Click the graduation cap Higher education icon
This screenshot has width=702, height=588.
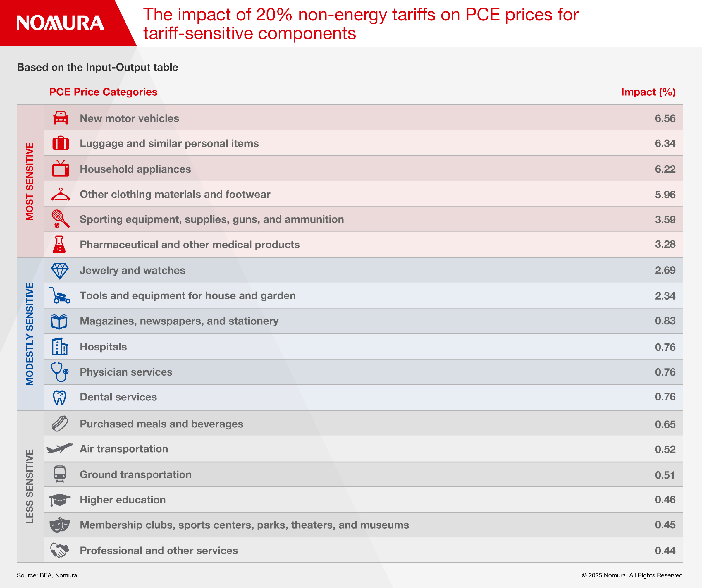point(60,500)
